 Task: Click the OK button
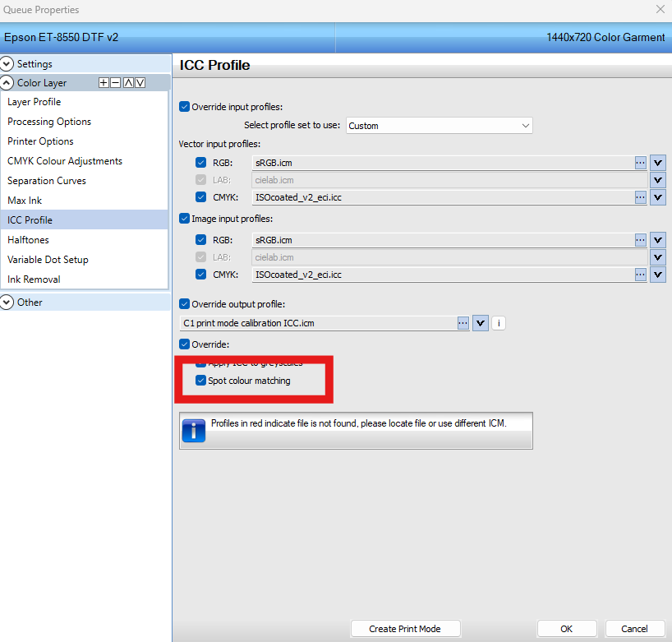coord(567,629)
